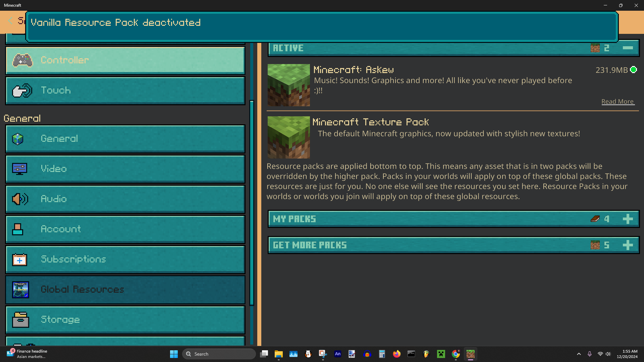Click the grass block icon in Active header
644x362 pixels.
coord(595,48)
